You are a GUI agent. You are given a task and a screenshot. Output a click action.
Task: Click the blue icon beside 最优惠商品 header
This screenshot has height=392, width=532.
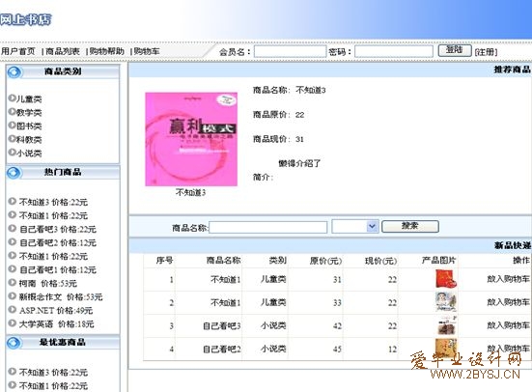click(x=14, y=343)
